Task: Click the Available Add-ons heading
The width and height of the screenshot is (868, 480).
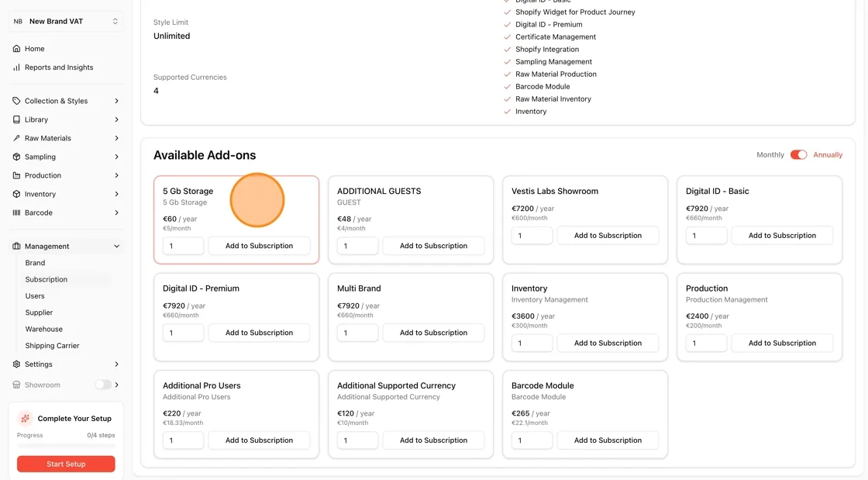Action: pos(205,155)
